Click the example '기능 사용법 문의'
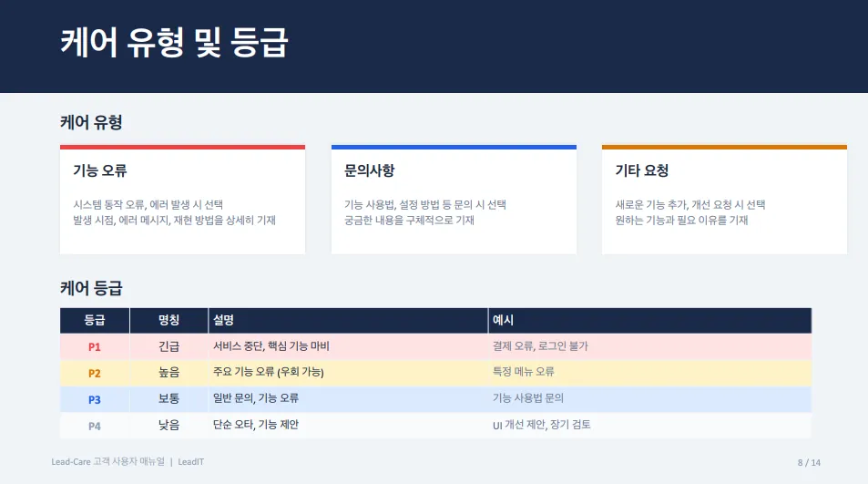 [x=528, y=398]
